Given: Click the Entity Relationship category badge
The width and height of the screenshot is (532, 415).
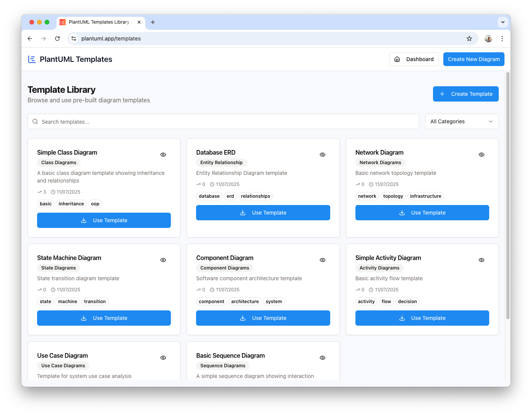Looking at the screenshot, I should click(x=221, y=163).
